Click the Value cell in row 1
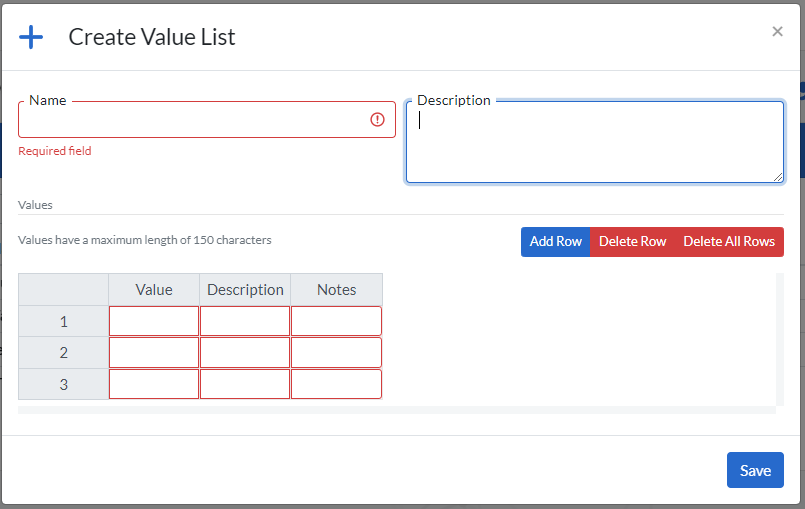Viewport: 805px width, 509px height. coord(154,321)
